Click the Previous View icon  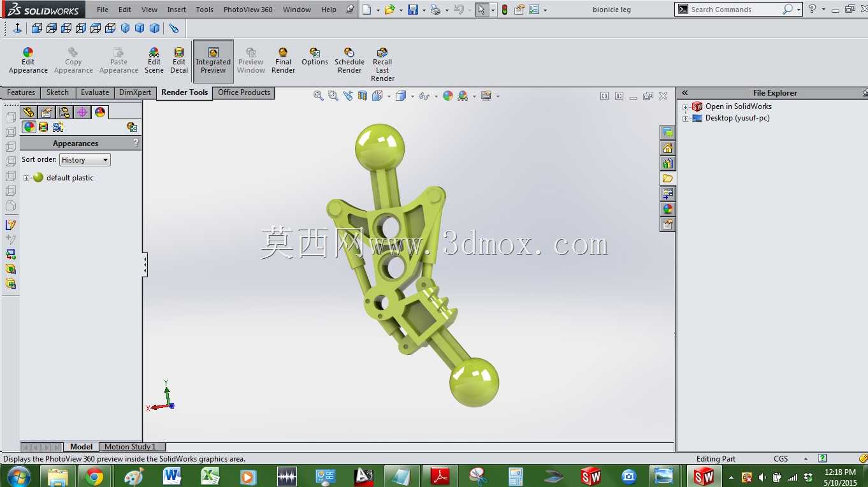coord(348,96)
